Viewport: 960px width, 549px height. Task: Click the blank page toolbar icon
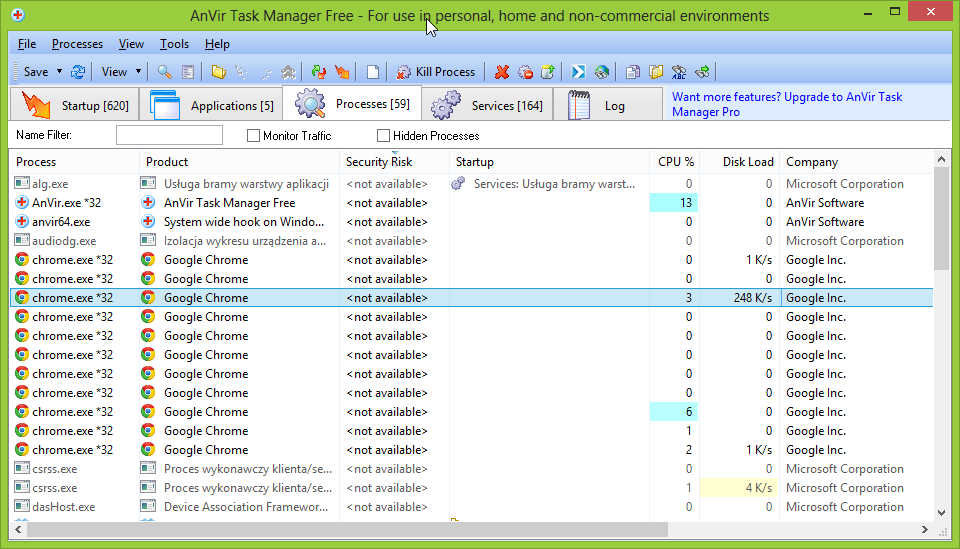373,72
